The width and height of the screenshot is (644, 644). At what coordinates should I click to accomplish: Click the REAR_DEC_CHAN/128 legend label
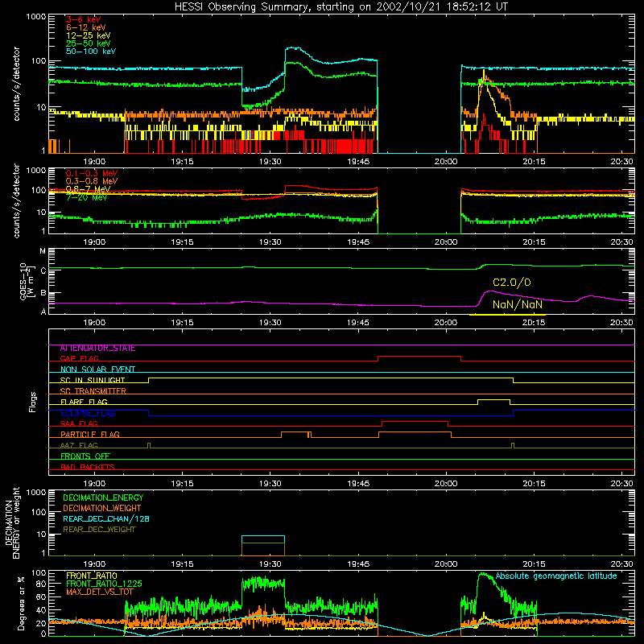tap(106, 518)
